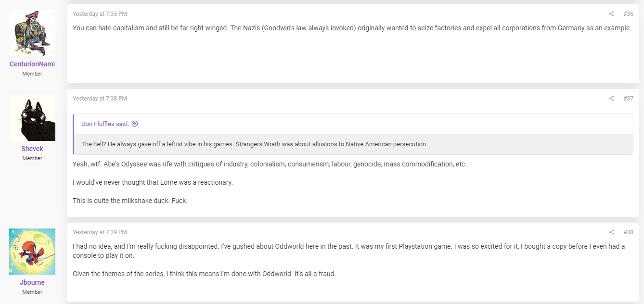
Task: Click 'Don Fluffles said:' quote header
Action: pyautogui.click(x=105, y=124)
